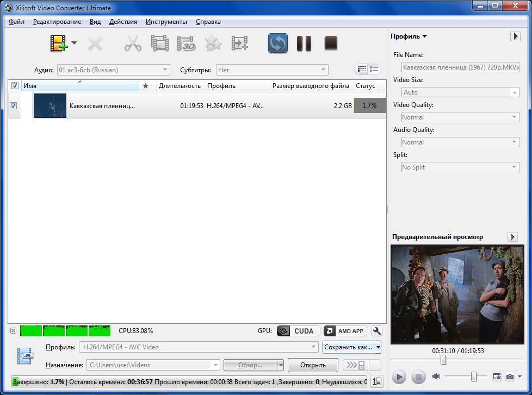Sort by Длительность column header
The height and width of the screenshot is (395, 532).
click(x=180, y=86)
